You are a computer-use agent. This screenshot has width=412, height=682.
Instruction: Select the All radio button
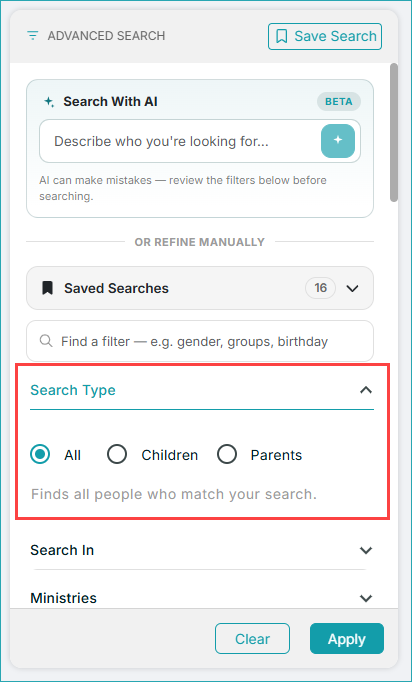40,455
